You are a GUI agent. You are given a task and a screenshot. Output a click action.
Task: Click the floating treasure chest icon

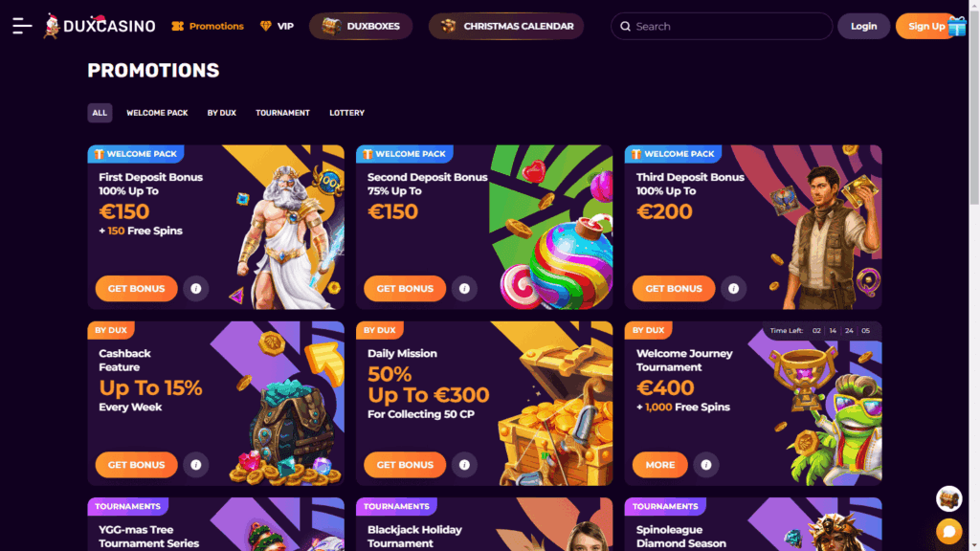948,498
